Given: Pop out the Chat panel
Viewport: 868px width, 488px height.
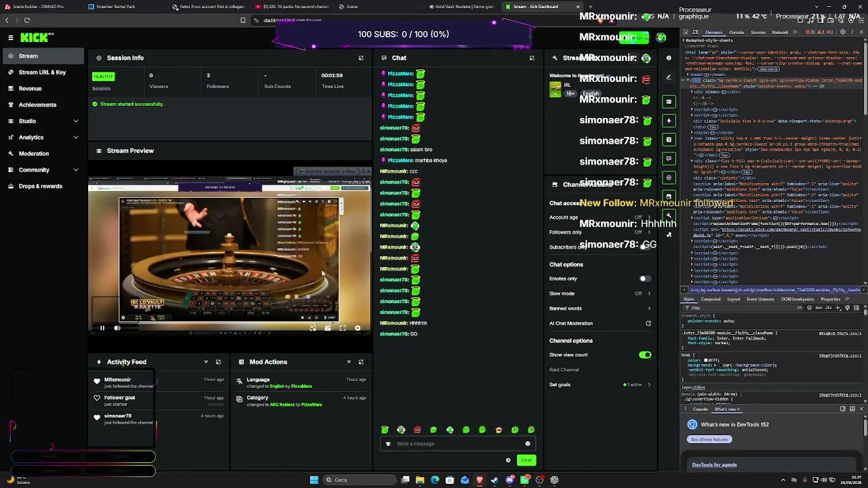Looking at the screenshot, I should [x=532, y=58].
